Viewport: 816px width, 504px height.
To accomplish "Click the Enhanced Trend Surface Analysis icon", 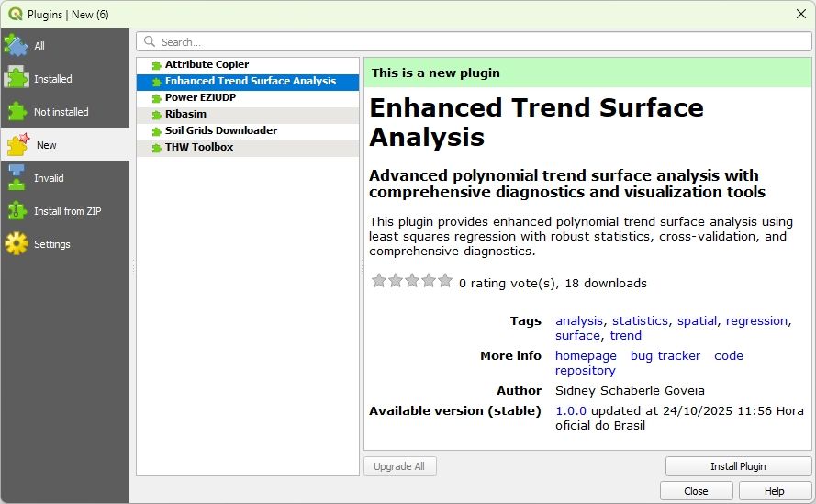I will (x=156, y=82).
